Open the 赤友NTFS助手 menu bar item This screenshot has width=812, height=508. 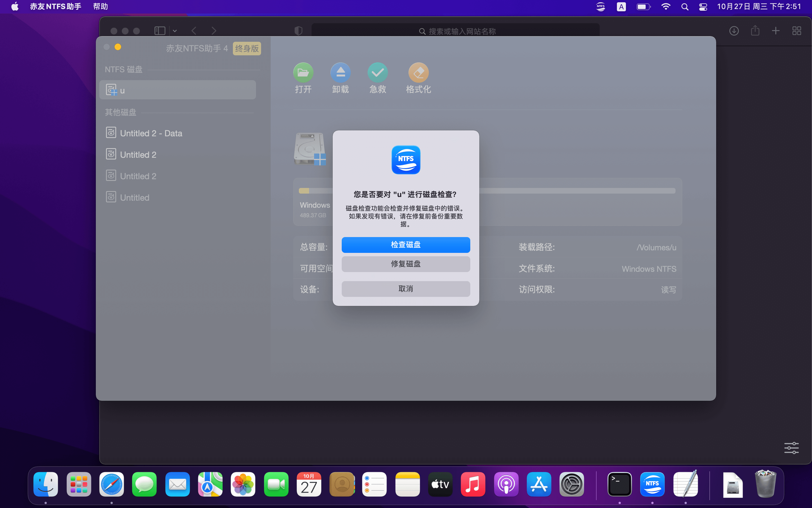point(55,7)
